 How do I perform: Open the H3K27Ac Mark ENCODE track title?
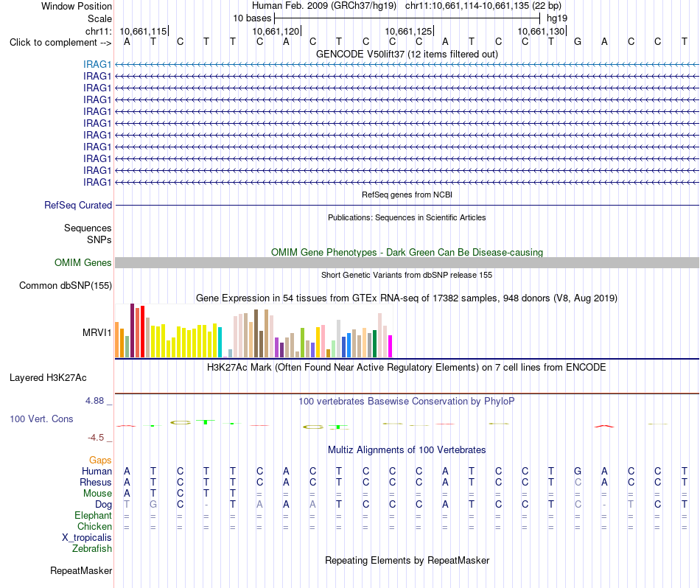tap(407, 368)
